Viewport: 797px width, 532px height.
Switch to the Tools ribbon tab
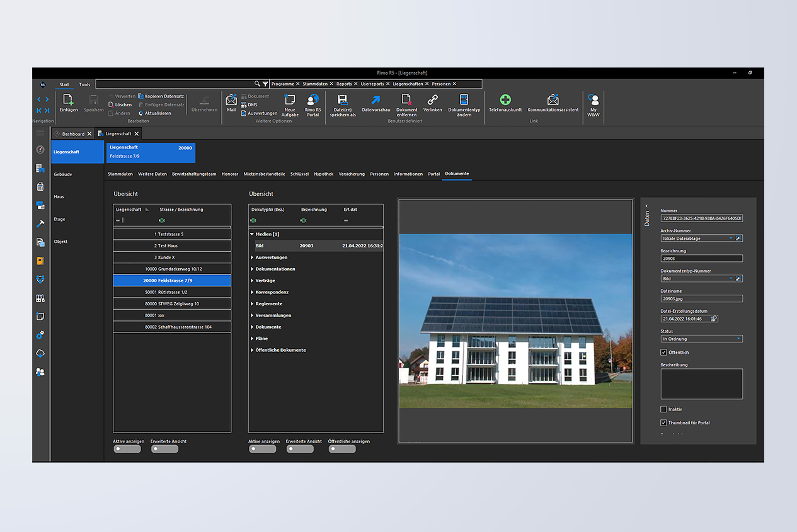point(84,84)
